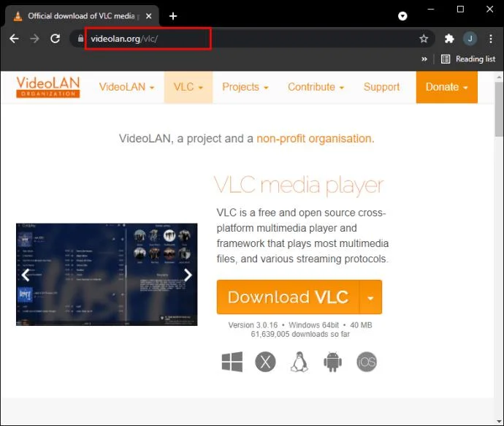Show next screenshot in carousel
504x426 pixels.
[x=188, y=275]
